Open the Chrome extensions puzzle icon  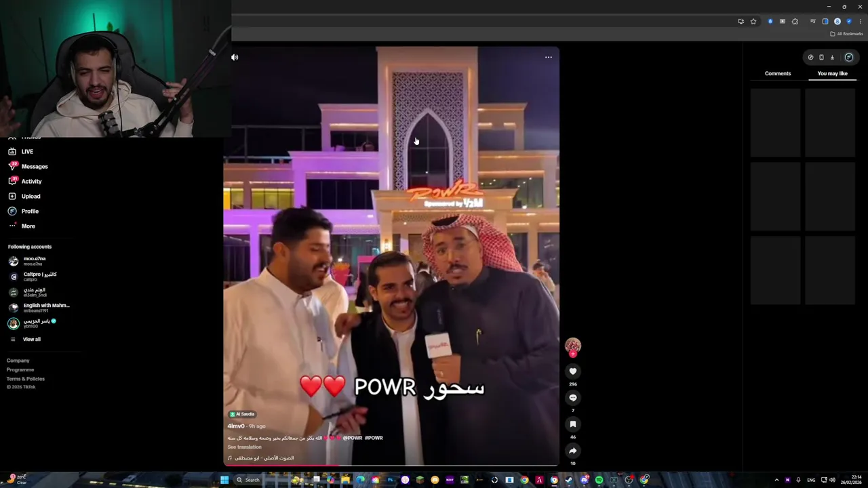(x=795, y=21)
